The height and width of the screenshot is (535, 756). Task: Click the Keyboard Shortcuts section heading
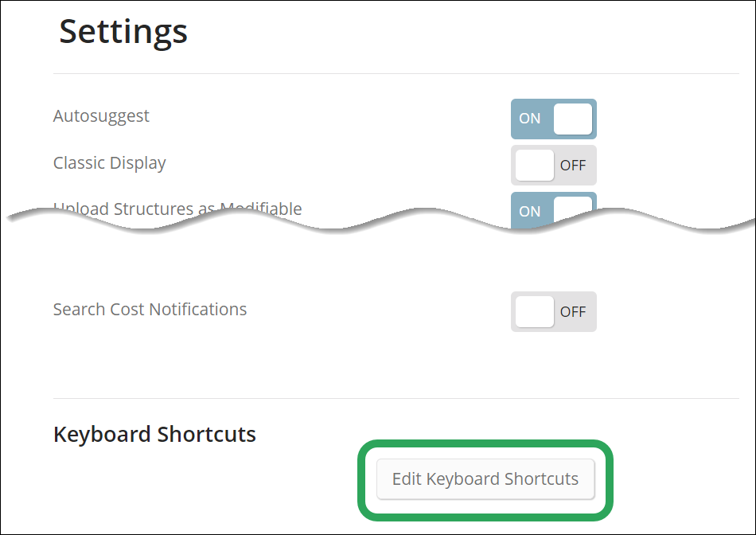(x=154, y=434)
